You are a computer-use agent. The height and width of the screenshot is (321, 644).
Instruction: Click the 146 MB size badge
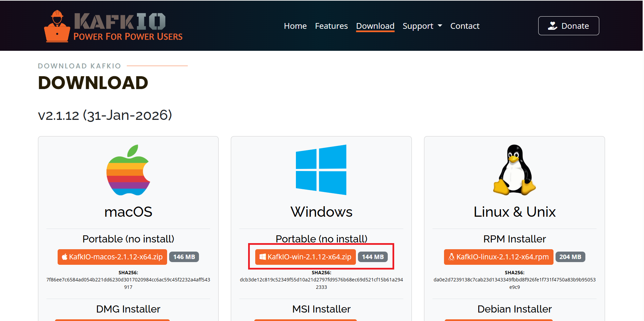tap(184, 257)
